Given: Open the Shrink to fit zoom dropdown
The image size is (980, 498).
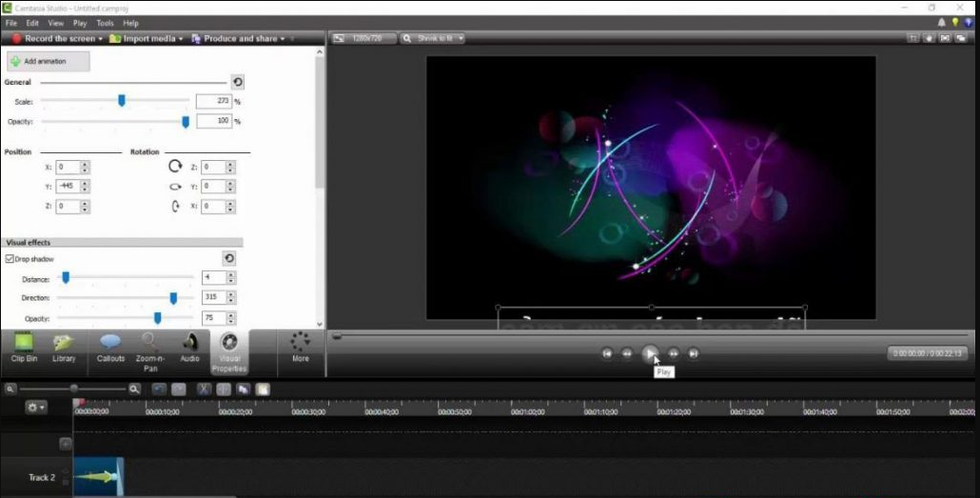Looking at the screenshot, I should point(433,38).
